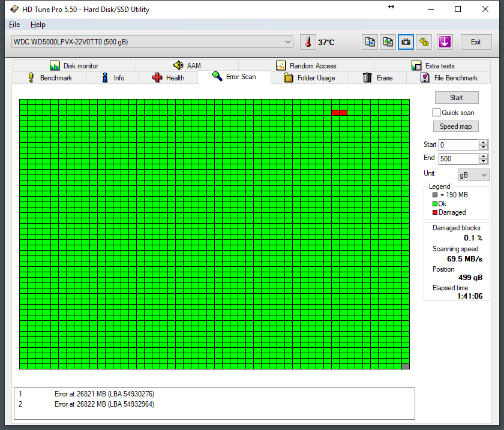Click the End value input field
The height and width of the screenshot is (430, 504).
tap(458, 159)
